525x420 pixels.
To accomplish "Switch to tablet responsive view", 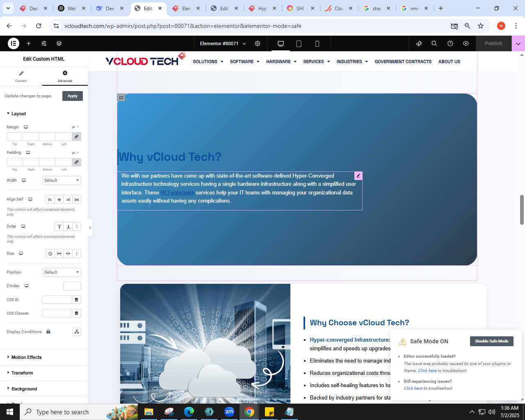I will click(x=299, y=43).
